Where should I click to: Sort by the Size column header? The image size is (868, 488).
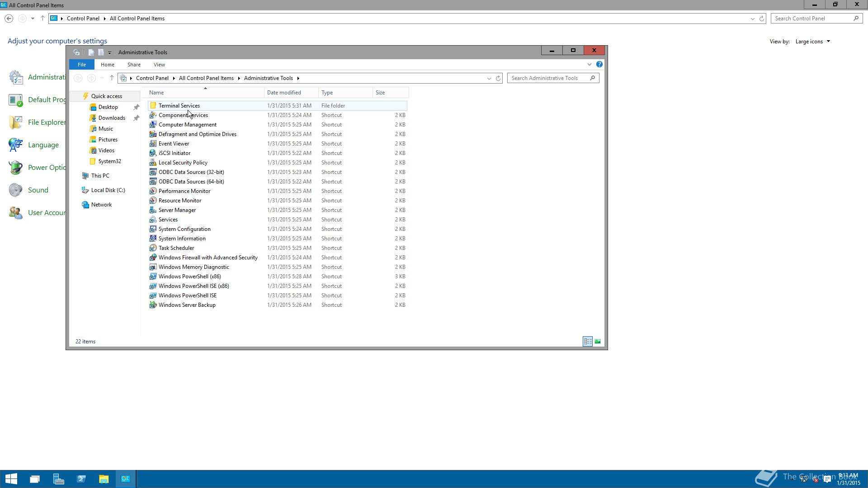[391, 93]
